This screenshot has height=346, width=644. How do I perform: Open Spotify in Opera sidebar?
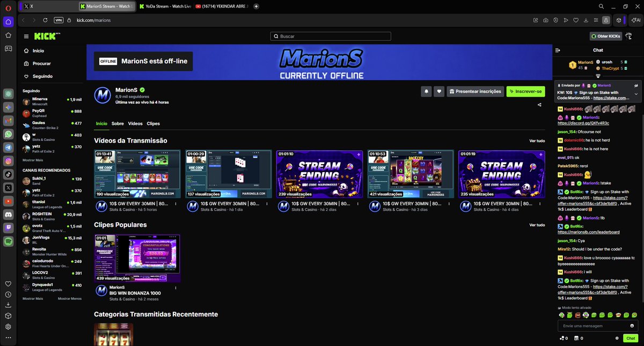9,241
